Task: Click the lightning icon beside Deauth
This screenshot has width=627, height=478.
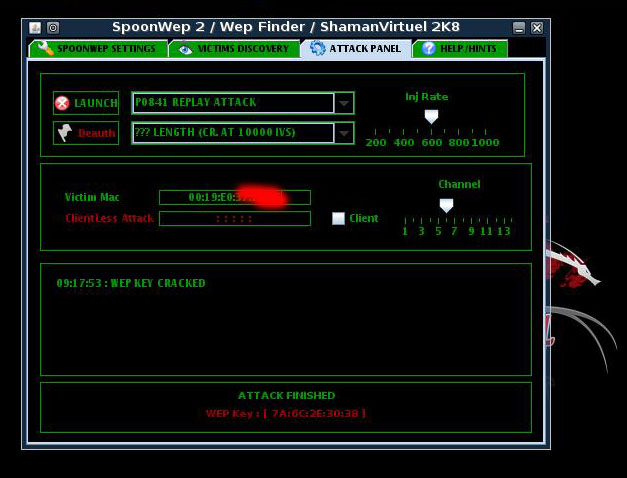Action: 65,133
